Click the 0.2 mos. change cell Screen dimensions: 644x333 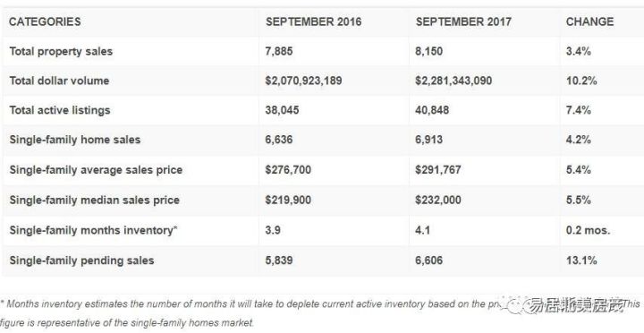(588, 230)
